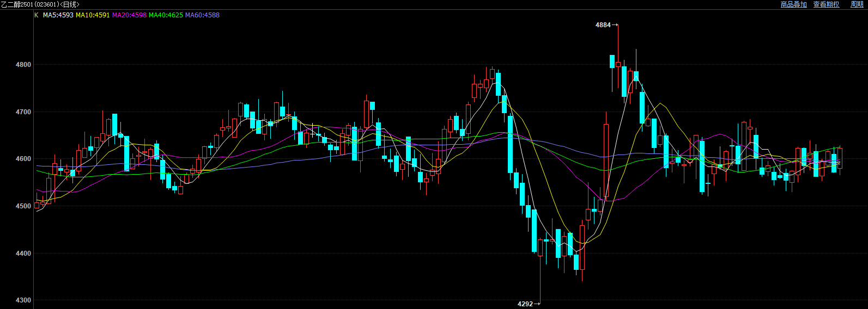The height and width of the screenshot is (309, 868).
Task: Select the 乙二醇2501(023601)<日线> chart title
Action: coord(40,4)
